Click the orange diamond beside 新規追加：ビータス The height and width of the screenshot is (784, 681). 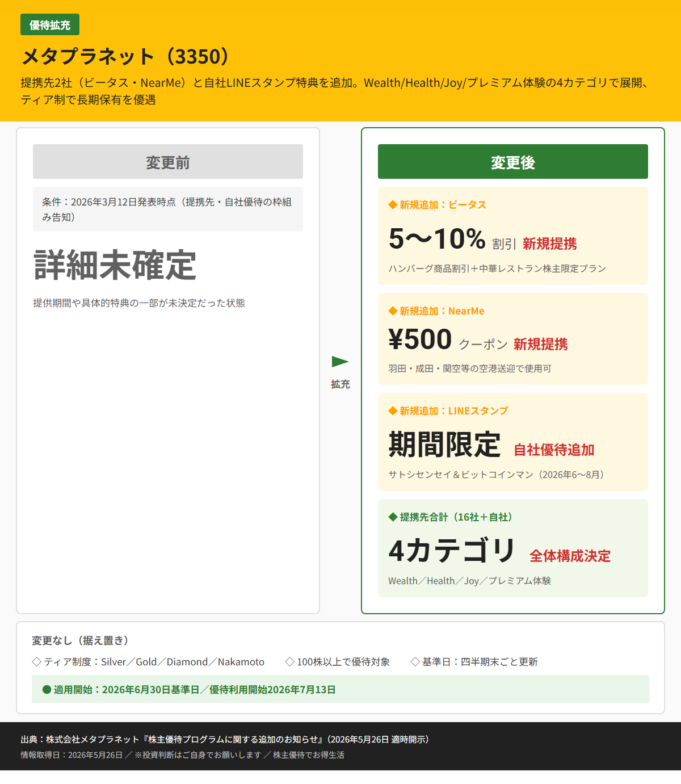pos(393,205)
